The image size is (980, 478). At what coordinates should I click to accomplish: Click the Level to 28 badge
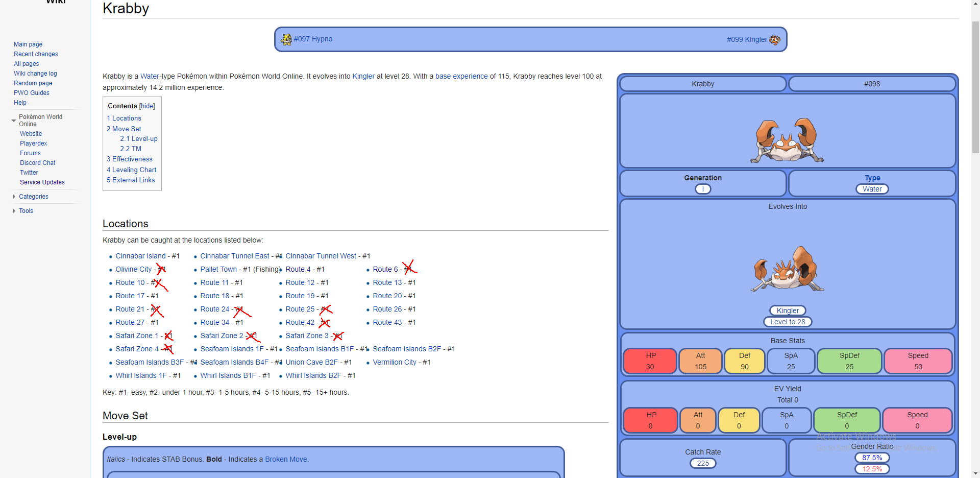(788, 322)
